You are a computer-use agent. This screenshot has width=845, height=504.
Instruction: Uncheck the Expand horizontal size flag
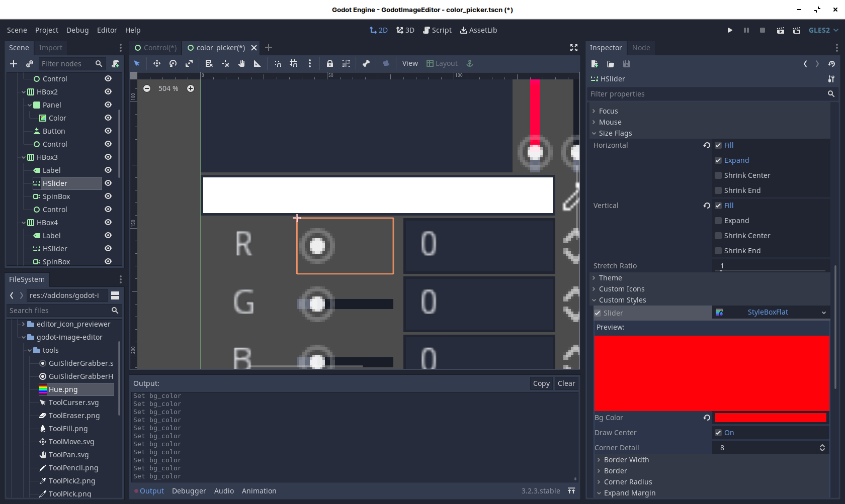(719, 160)
